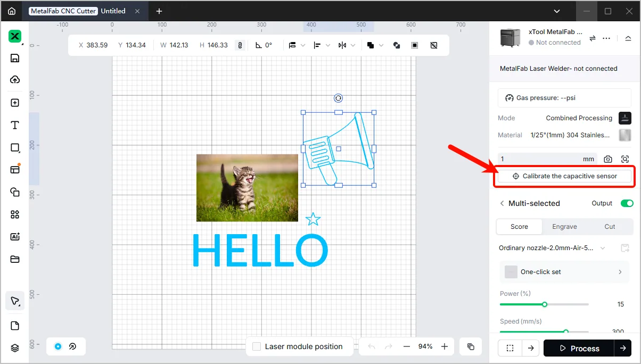Screen dimensions: 641x364
Task: Click Gas pressure --psi indicator
Action: (564, 98)
